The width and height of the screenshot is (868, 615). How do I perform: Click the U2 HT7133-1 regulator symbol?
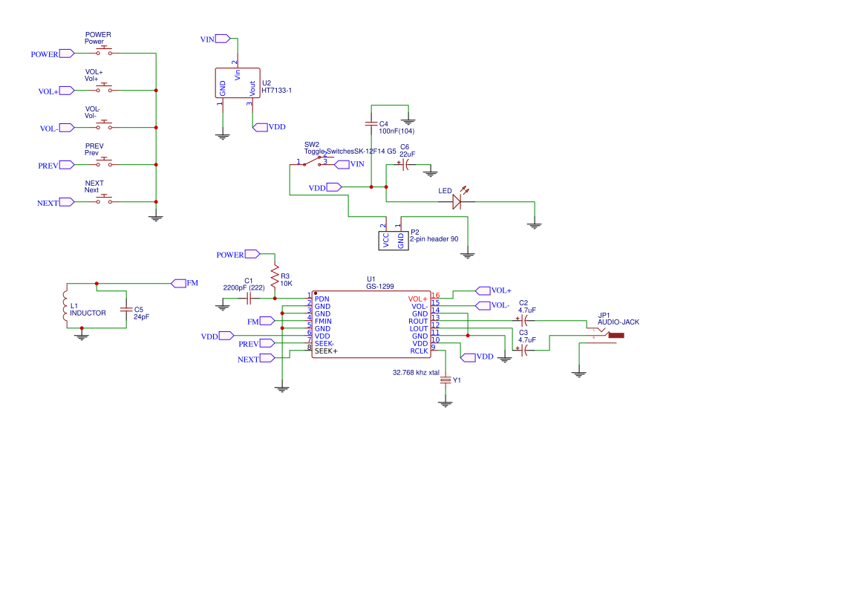click(238, 83)
